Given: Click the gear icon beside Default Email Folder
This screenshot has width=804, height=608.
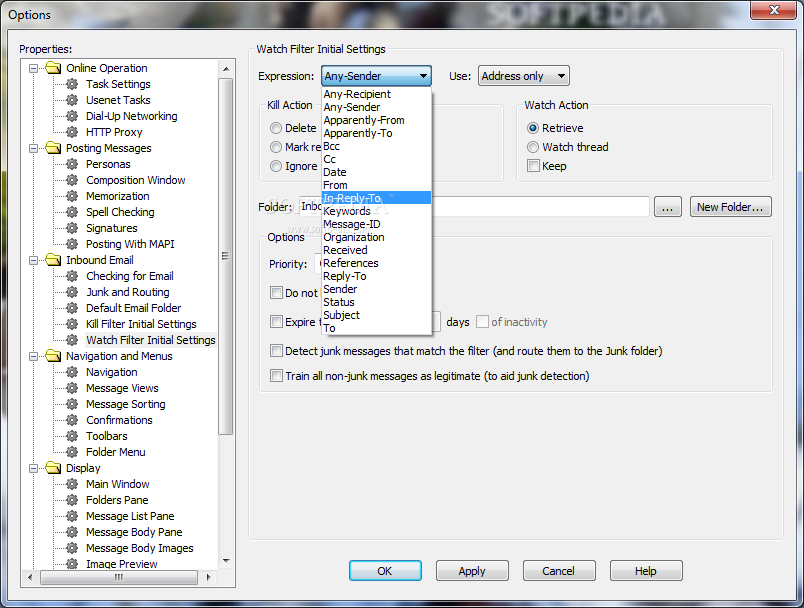Looking at the screenshot, I should tap(72, 308).
